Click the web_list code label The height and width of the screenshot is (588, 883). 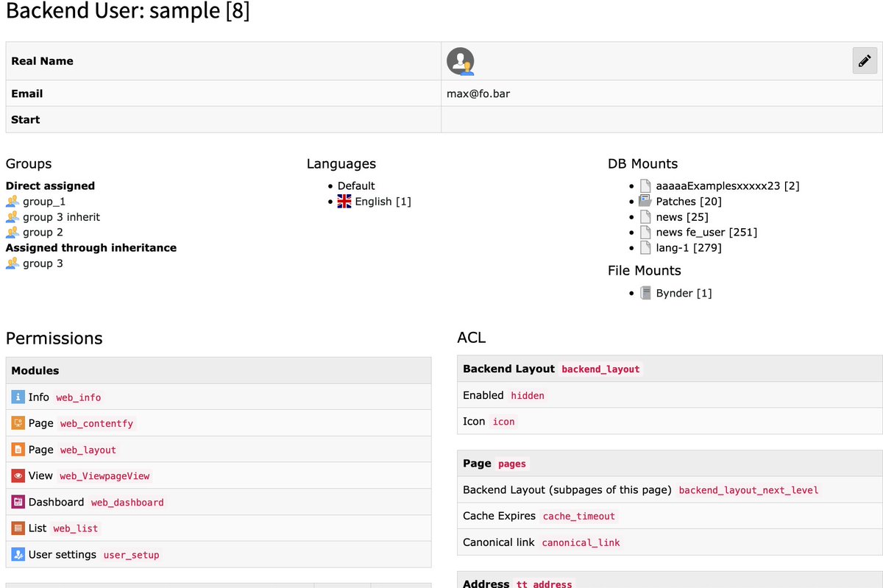(76, 529)
